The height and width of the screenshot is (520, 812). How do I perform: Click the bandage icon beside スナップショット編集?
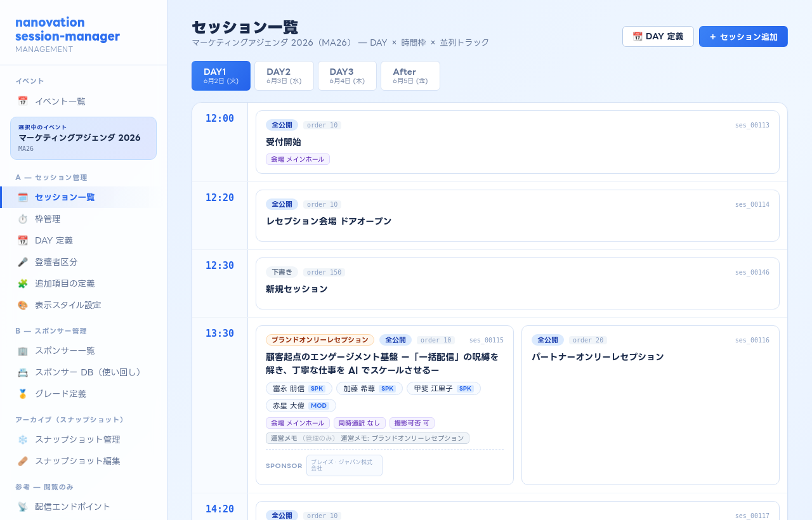pyautogui.click(x=23, y=461)
